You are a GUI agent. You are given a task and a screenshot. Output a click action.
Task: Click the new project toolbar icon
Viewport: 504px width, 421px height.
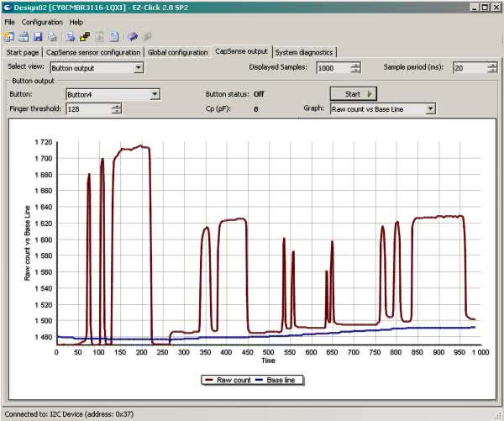pyautogui.click(x=8, y=37)
